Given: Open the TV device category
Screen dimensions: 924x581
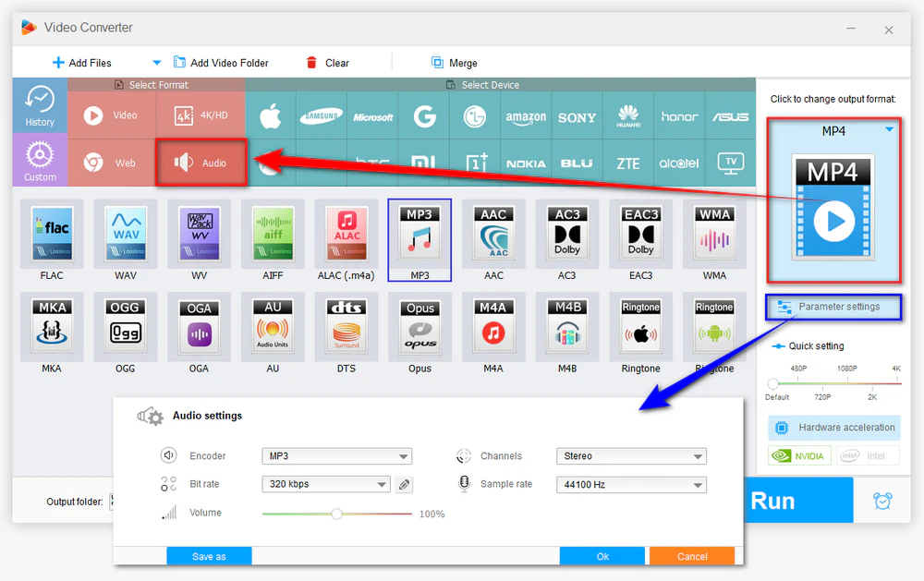Looking at the screenshot, I should (731, 163).
